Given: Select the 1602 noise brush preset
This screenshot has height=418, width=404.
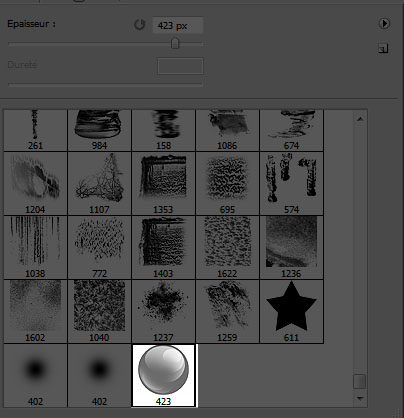Looking at the screenshot, I should coord(35,311).
